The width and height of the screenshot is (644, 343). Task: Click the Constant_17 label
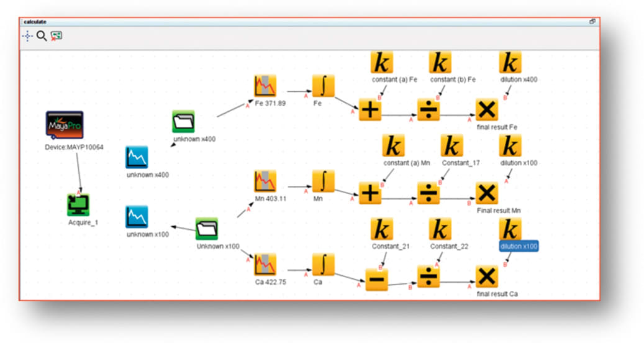click(461, 163)
